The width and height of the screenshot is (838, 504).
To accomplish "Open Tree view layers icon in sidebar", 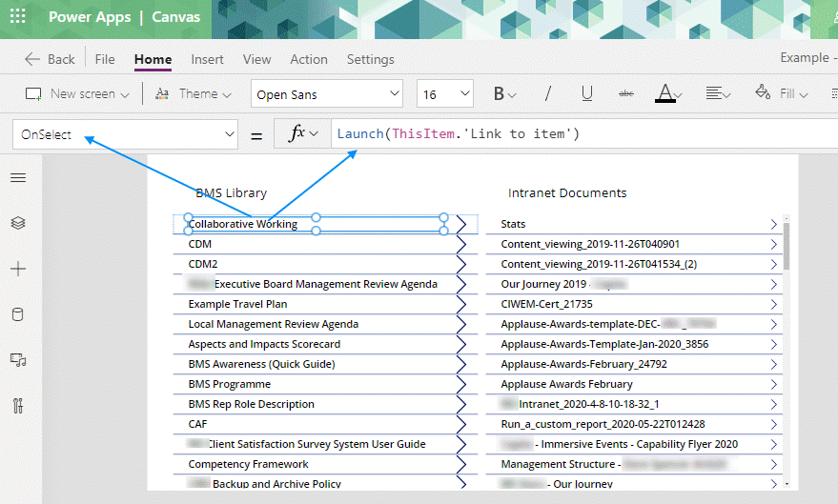I will point(18,223).
